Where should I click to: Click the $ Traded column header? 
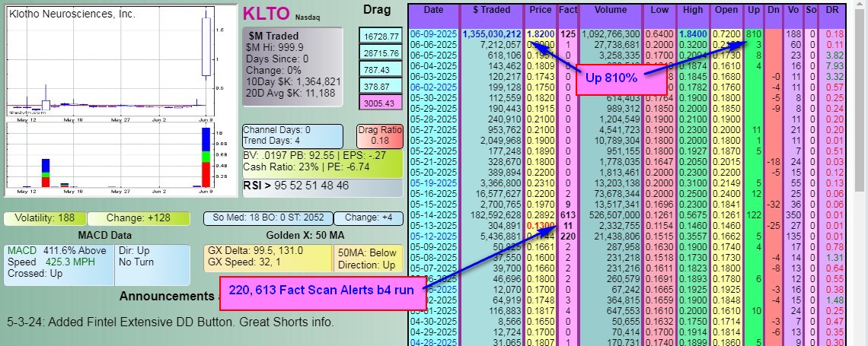491,10
